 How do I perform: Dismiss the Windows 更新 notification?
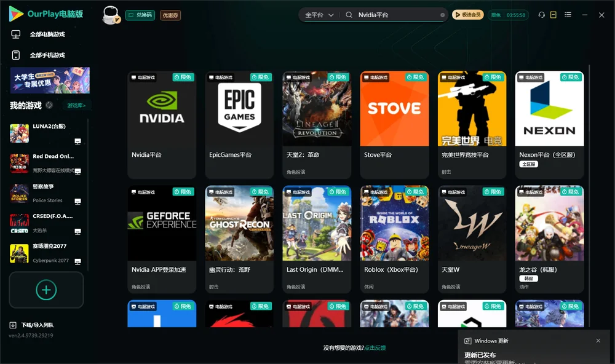click(x=598, y=341)
